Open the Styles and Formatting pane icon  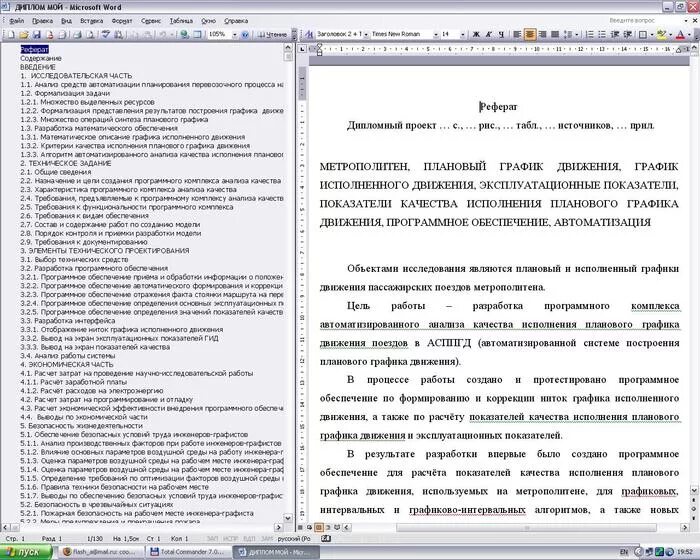(309, 34)
